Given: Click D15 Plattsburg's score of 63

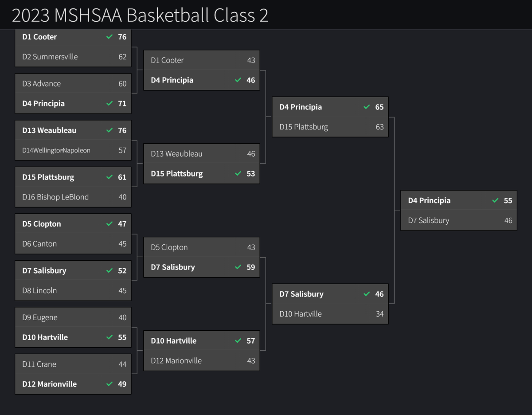Looking at the screenshot, I should click(379, 127).
